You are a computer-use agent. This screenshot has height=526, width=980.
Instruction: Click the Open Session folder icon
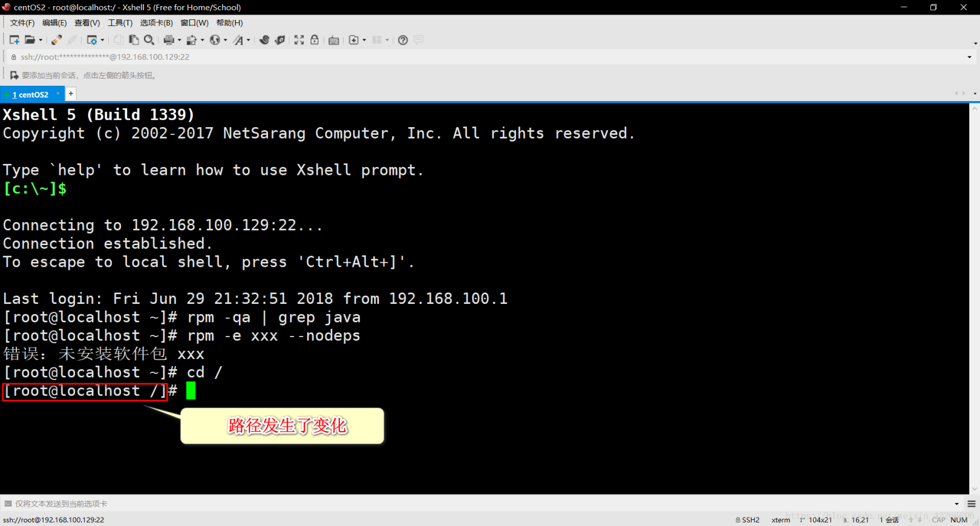point(30,40)
